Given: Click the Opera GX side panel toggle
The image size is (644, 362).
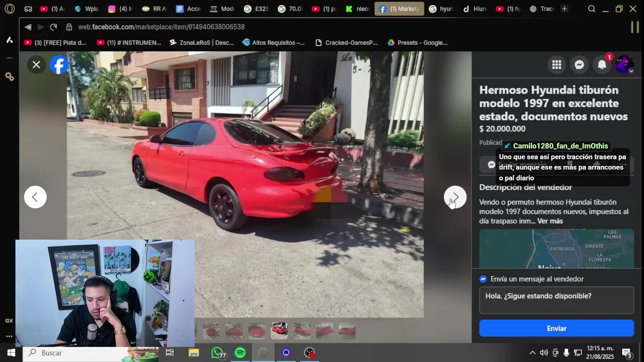Looking at the screenshot, I should pyautogui.click(x=634, y=27).
